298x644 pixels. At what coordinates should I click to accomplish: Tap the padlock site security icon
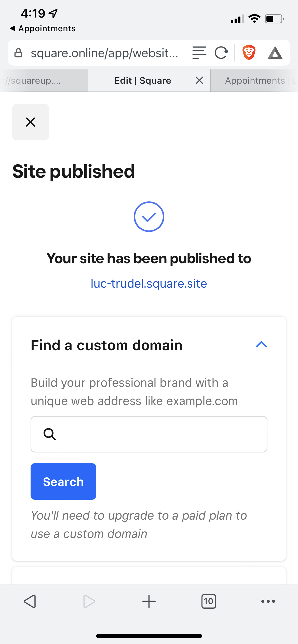[x=18, y=53]
